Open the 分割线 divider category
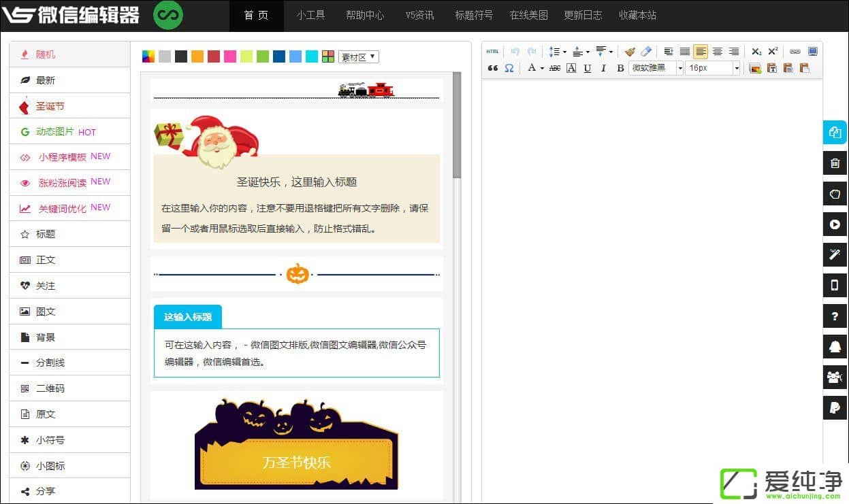This screenshot has width=849, height=504. click(x=69, y=363)
